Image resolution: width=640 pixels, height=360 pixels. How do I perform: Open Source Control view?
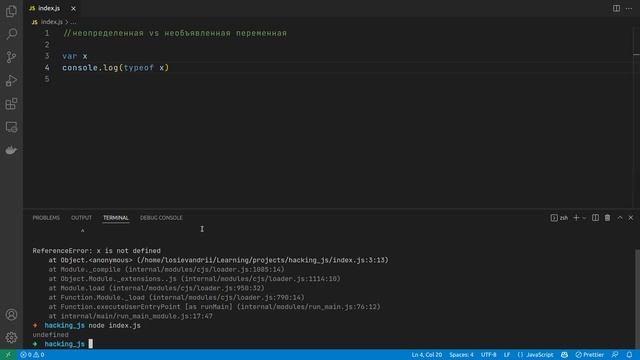(11, 57)
